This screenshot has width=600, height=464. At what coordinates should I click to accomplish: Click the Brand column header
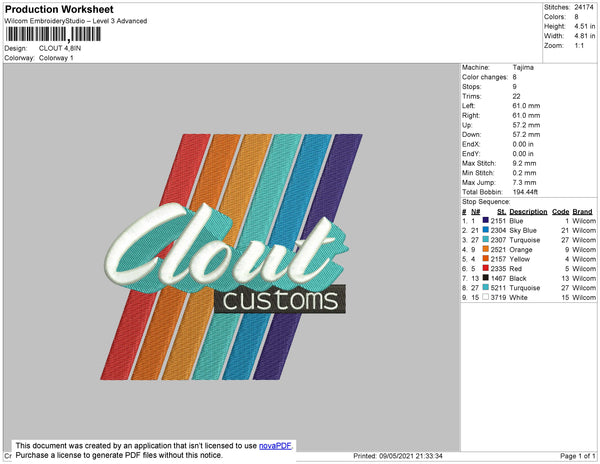pyautogui.click(x=582, y=212)
